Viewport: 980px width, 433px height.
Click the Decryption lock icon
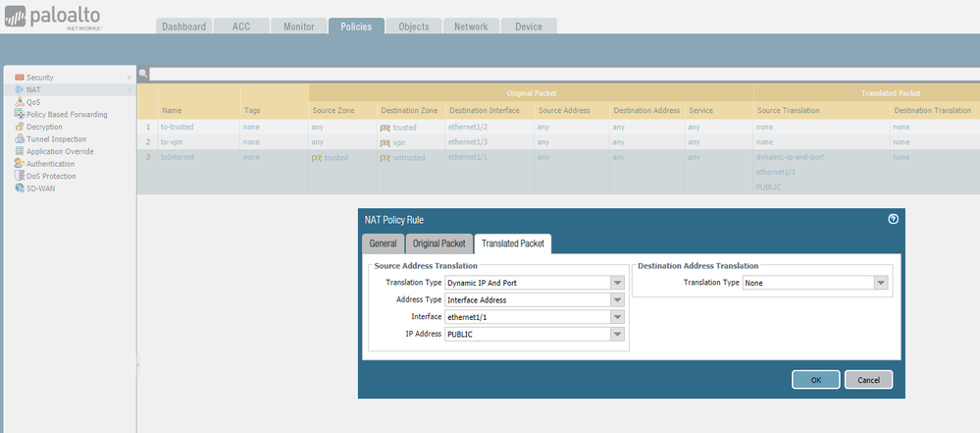(x=20, y=127)
